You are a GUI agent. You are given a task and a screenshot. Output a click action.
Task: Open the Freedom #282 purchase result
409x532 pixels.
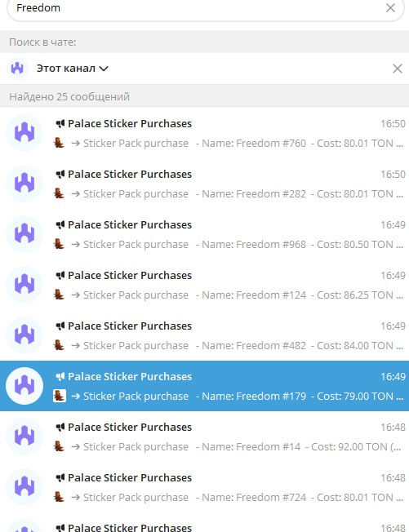point(204,184)
